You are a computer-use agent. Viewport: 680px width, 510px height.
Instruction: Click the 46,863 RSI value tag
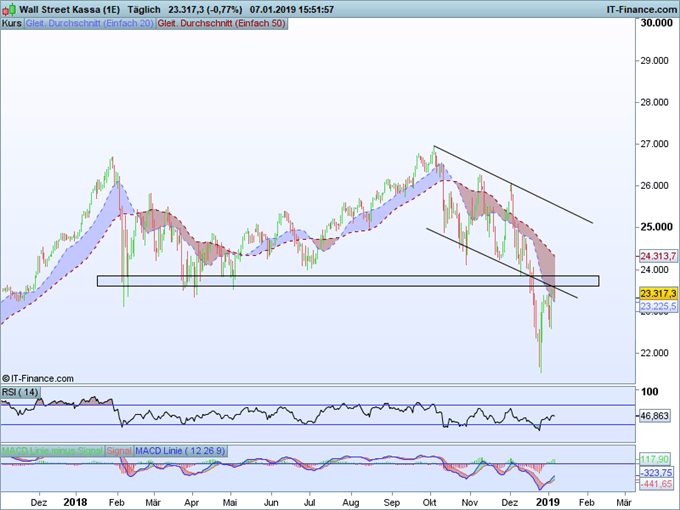[x=655, y=416]
